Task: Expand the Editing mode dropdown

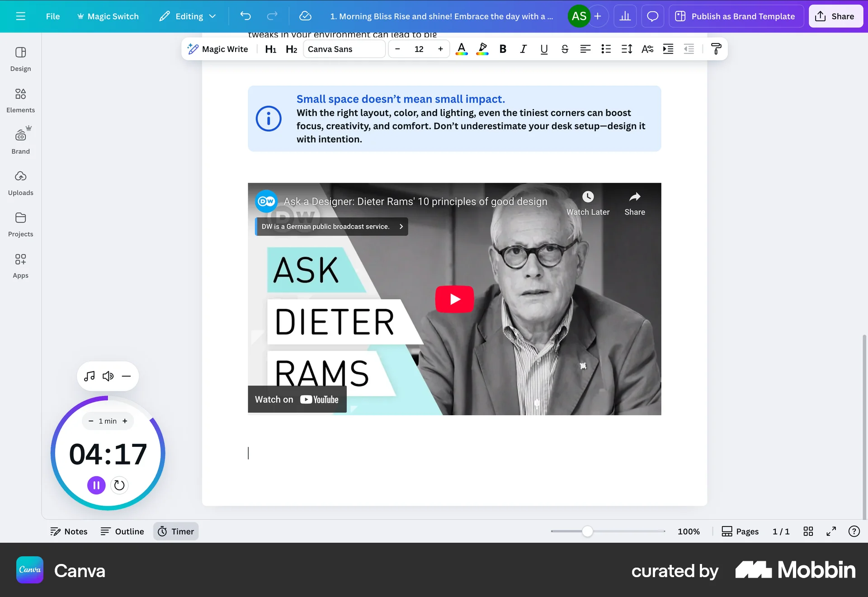Action: click(188, 16)
